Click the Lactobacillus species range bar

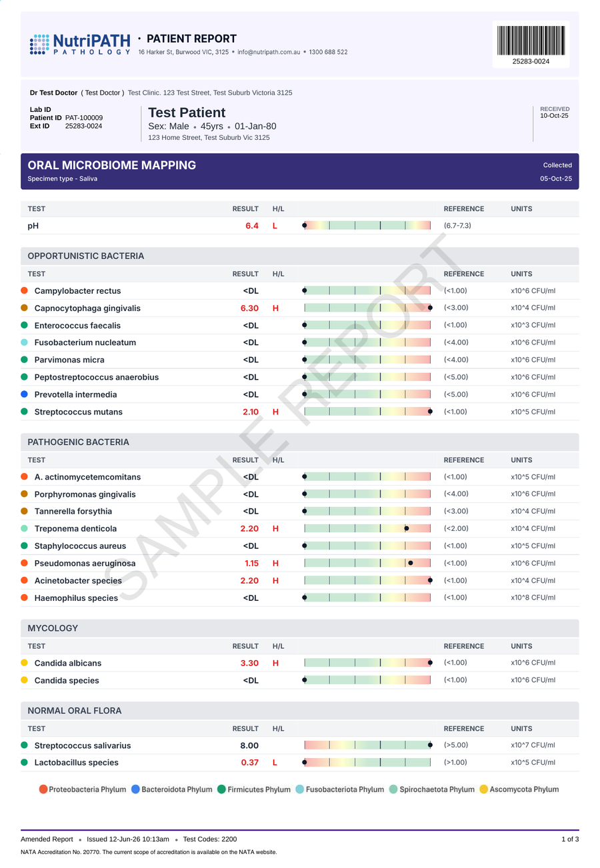tap(367, 762)
